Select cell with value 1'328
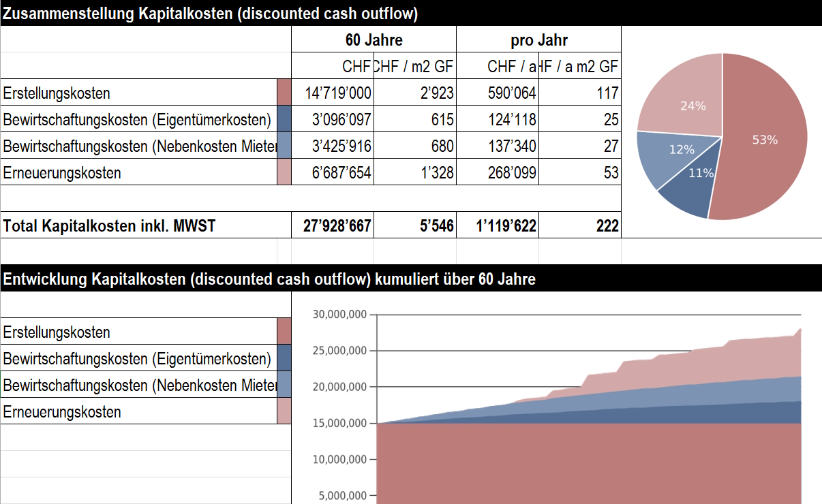The width and height of the screenshot is (822, 504). [x=415, y=172]
